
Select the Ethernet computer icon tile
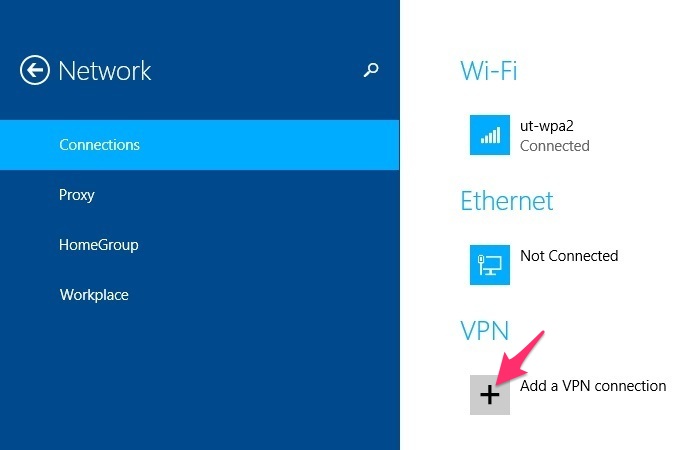click(x=489, y=265)
